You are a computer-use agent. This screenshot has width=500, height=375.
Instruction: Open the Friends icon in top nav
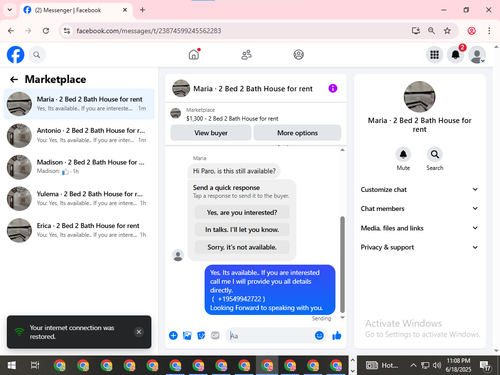[x=246, y=55]
